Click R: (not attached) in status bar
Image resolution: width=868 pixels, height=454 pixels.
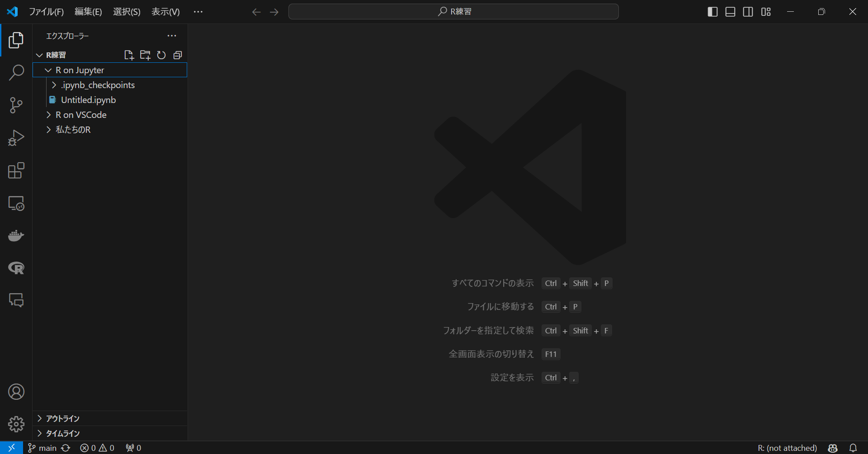pos(787,448)
